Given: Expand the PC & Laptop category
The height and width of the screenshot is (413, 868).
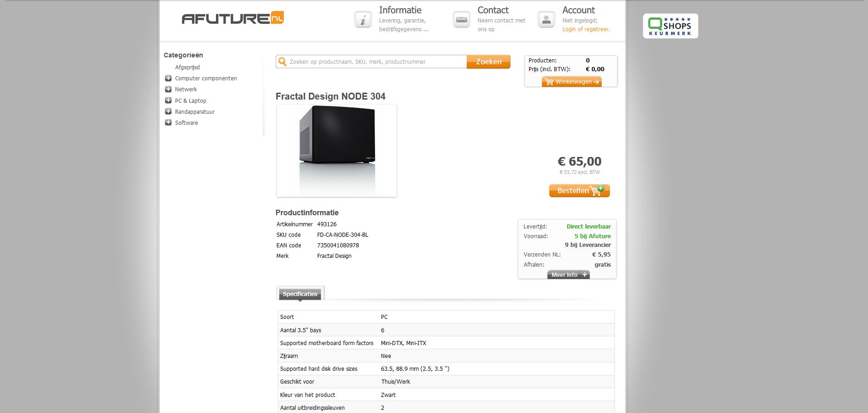Looking at the screenshot, I should (168, 100).
